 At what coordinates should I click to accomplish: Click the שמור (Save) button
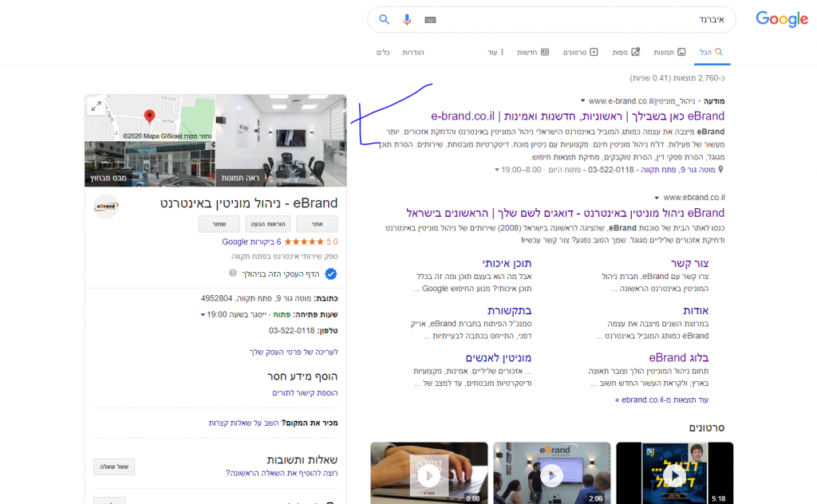click(x=219, y=224)
